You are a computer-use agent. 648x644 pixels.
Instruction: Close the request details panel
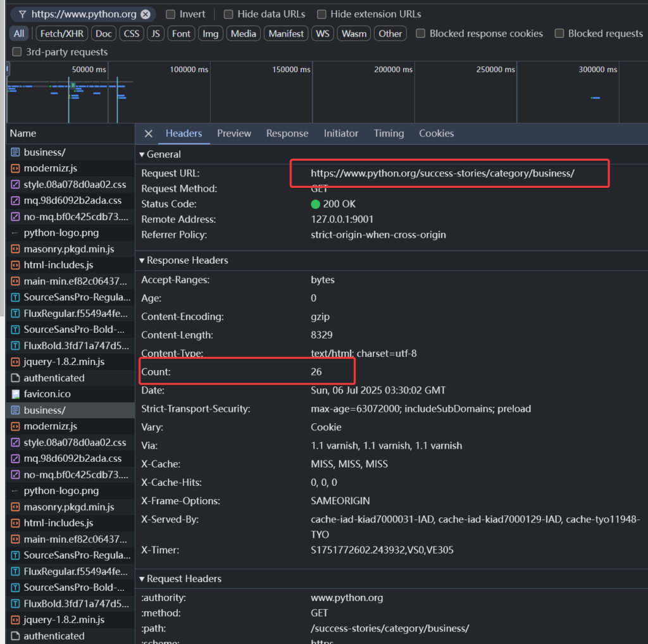(148, 133)
